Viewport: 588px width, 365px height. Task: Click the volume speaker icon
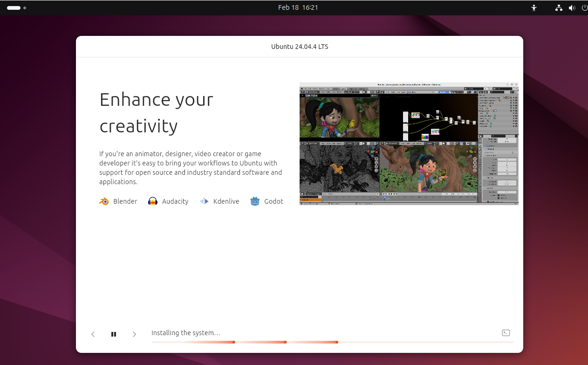(572, 8)
